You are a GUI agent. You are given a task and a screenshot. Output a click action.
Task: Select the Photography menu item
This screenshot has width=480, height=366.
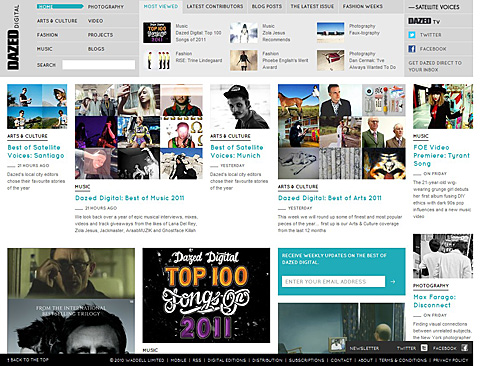pos(106,7)
